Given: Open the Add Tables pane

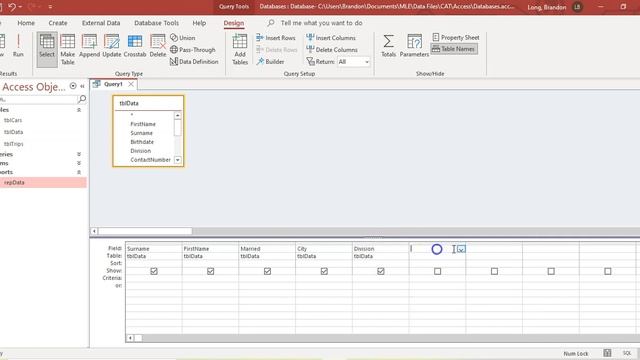Looking at the screenshot, I should (x=240, y=49).
